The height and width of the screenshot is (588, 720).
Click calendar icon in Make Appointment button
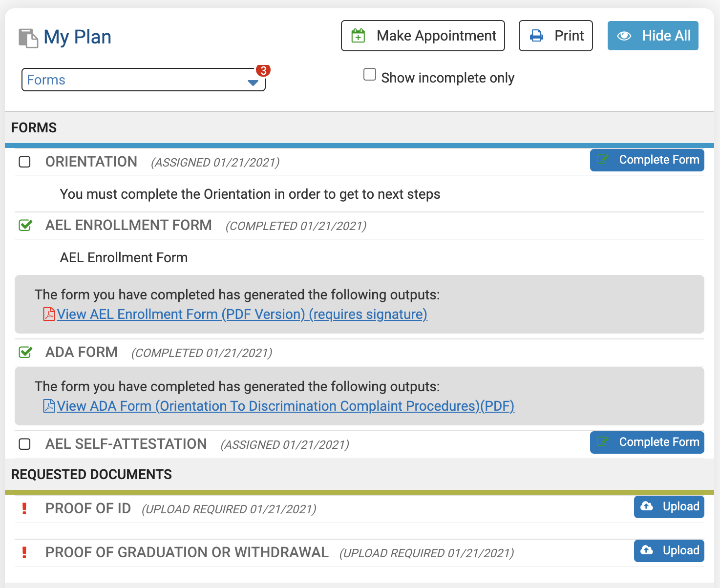[358, 36]
